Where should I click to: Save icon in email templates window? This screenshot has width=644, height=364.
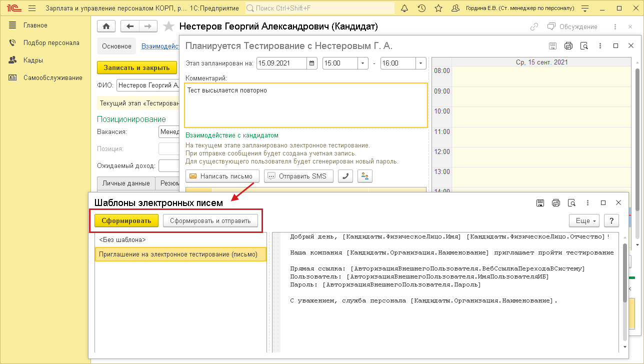[540, 203]
